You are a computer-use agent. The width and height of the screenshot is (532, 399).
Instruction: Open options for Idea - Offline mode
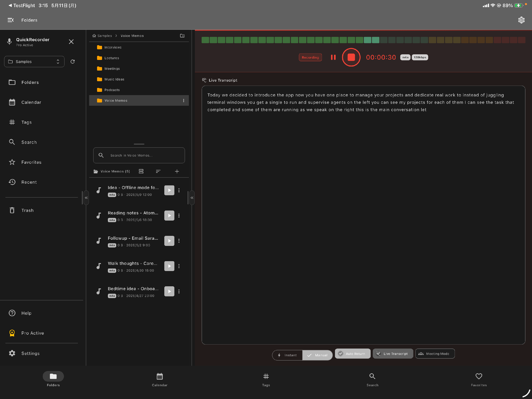point(179,190)
